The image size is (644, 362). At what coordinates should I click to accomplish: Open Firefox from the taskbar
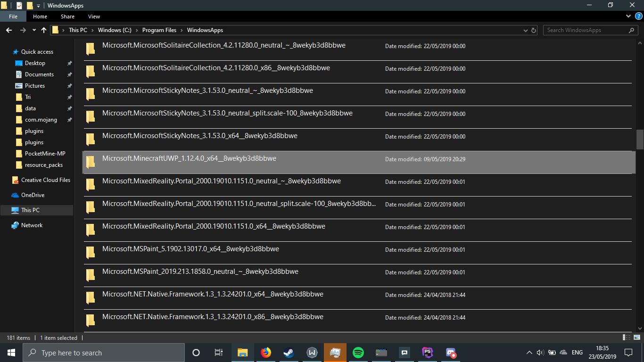click(x=266, y=353)
